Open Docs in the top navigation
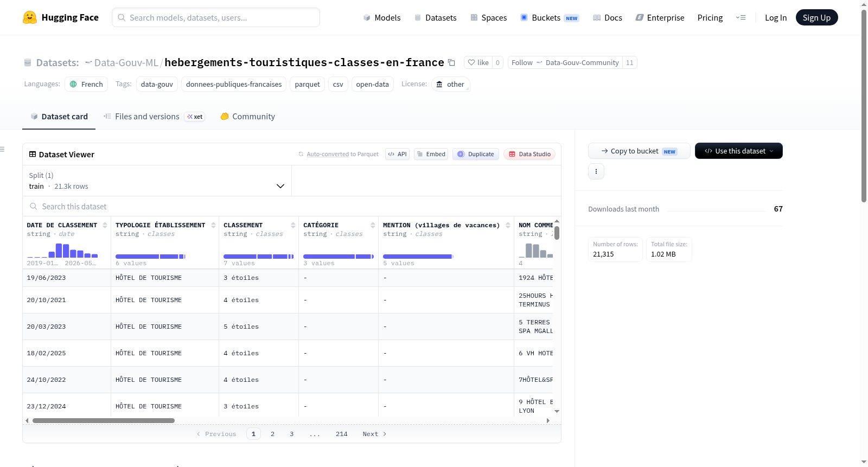The image size is (868, 467). (x=607, y=17)
